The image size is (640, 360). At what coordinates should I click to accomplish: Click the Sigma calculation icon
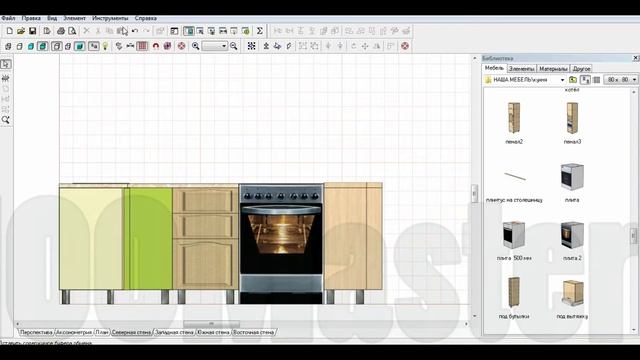pos(259,31)
